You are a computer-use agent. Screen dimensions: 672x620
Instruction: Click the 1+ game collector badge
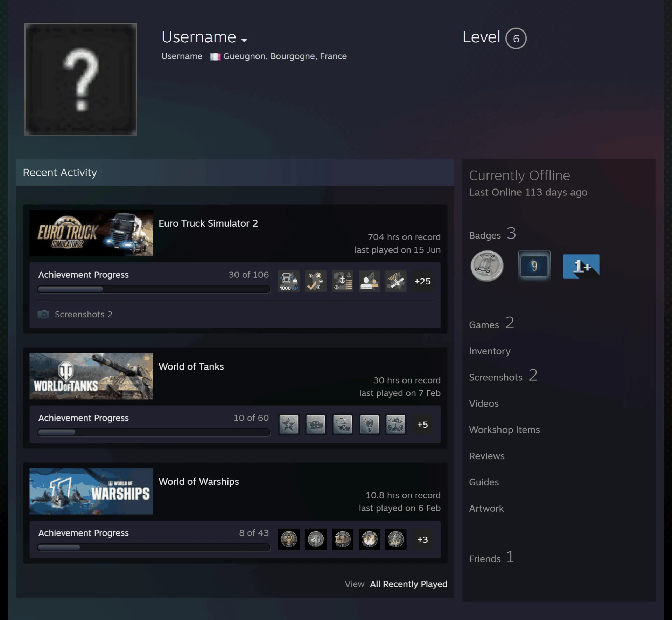click(581, 266)
